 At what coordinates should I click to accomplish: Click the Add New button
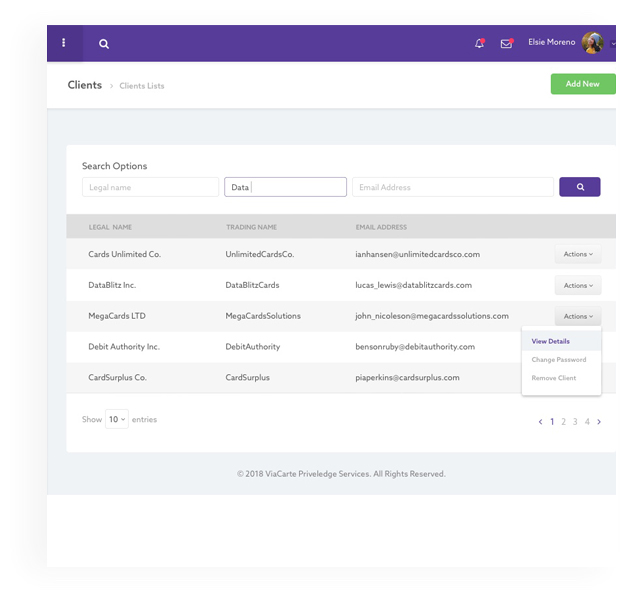[582, 84]
